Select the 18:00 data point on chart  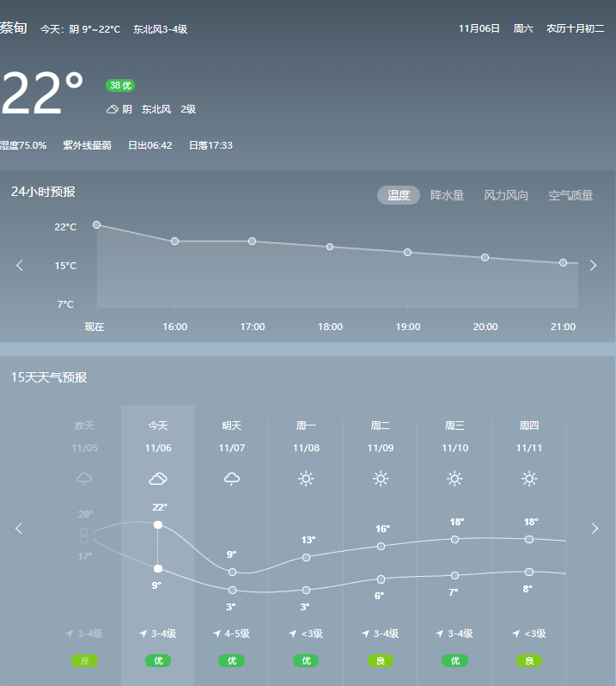(x=330, y=247)
